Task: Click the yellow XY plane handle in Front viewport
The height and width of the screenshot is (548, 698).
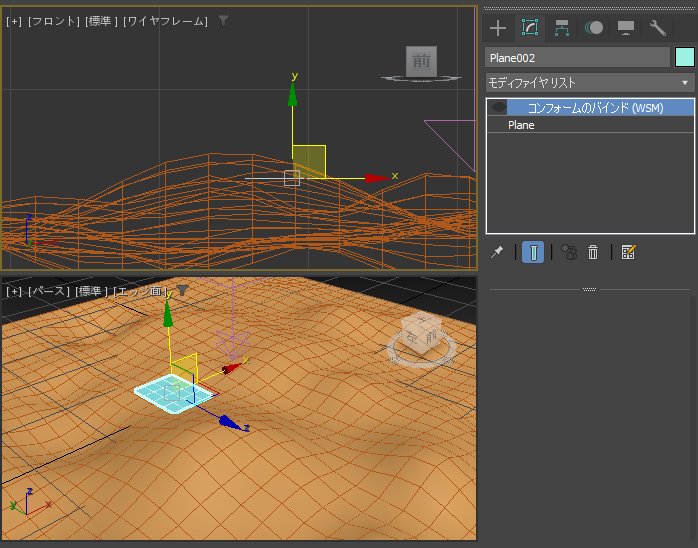Action: tap(309, 162)
